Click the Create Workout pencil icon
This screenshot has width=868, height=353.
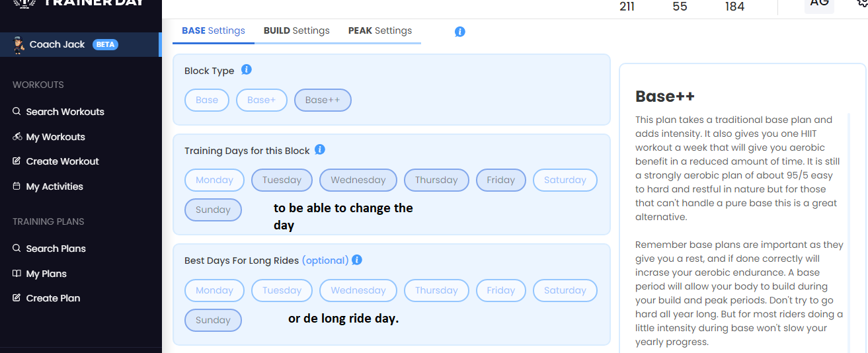(x=17, y=161)
